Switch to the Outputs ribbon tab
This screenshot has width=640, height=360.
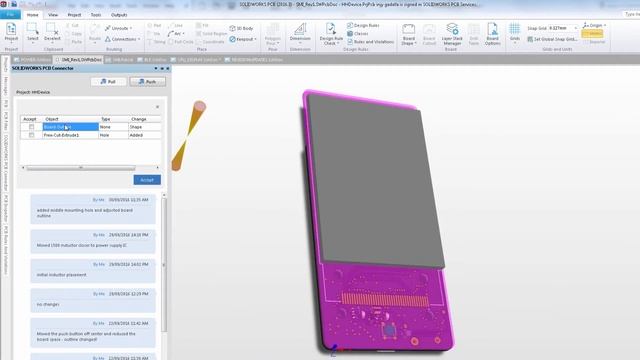pos(119,15)
